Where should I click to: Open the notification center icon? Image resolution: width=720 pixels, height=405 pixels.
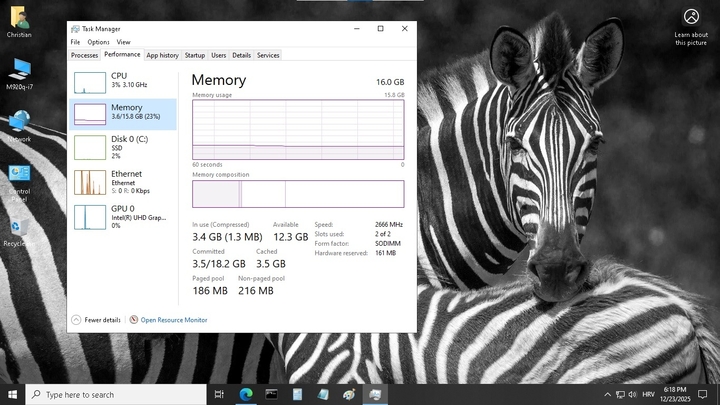tap(703, 394)
